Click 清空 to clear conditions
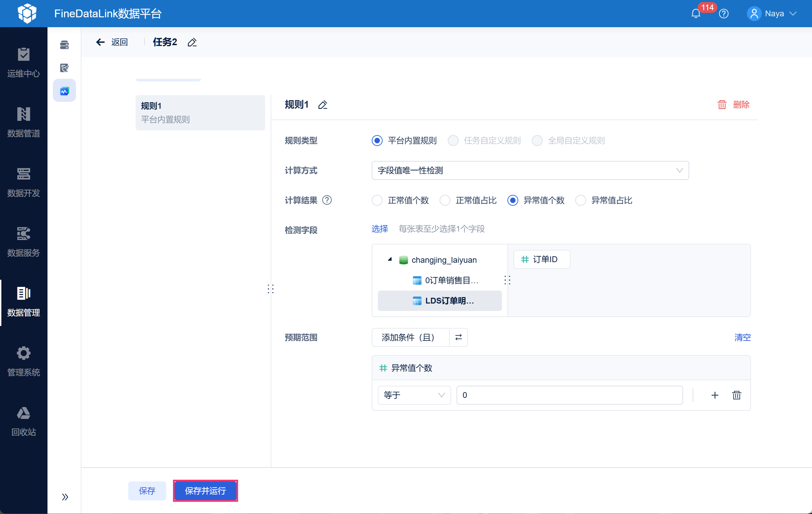The width and height of the screenshot is (812, 514). coord(742,337)
